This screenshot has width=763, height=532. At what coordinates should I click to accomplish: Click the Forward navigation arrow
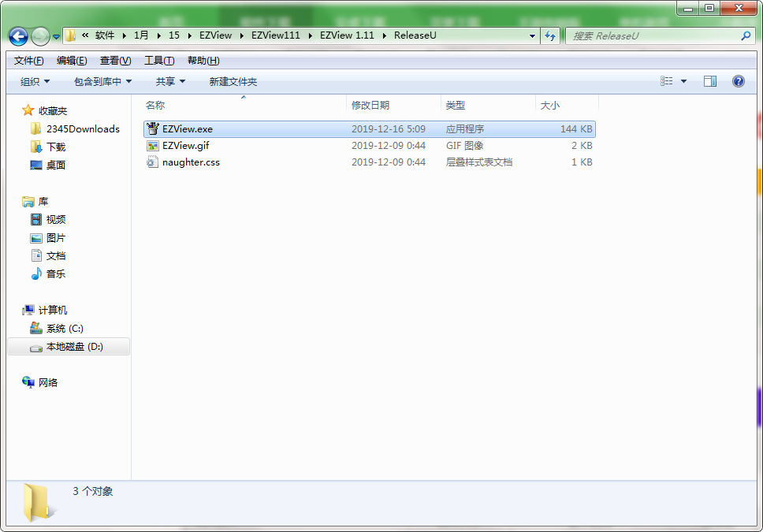pos(40,36)
